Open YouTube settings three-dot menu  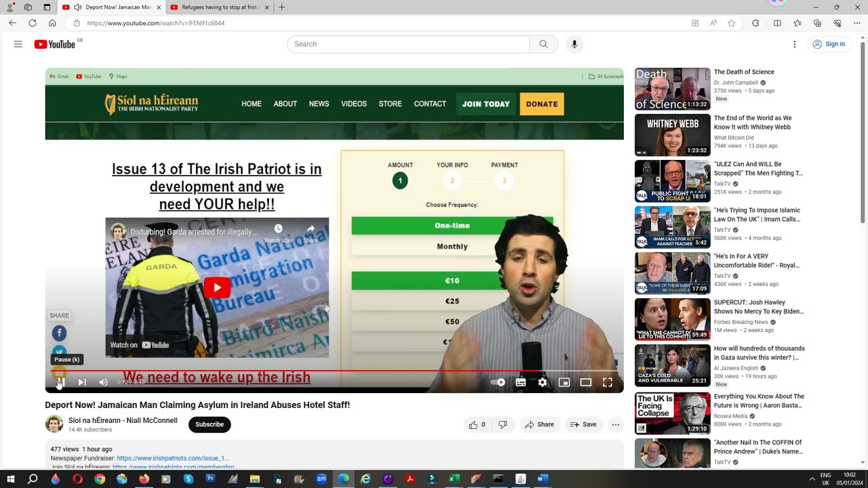(795, 44)
